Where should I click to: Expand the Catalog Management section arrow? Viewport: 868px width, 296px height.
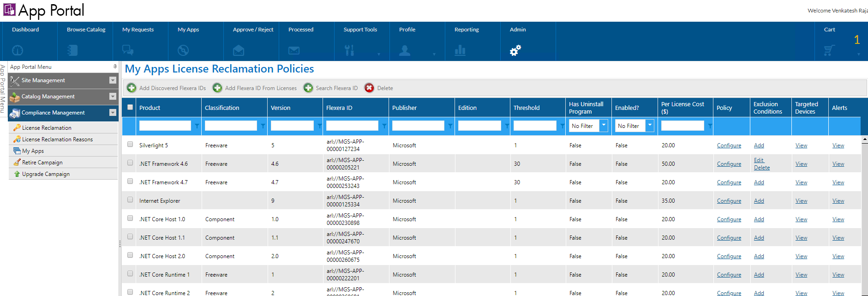113,97
